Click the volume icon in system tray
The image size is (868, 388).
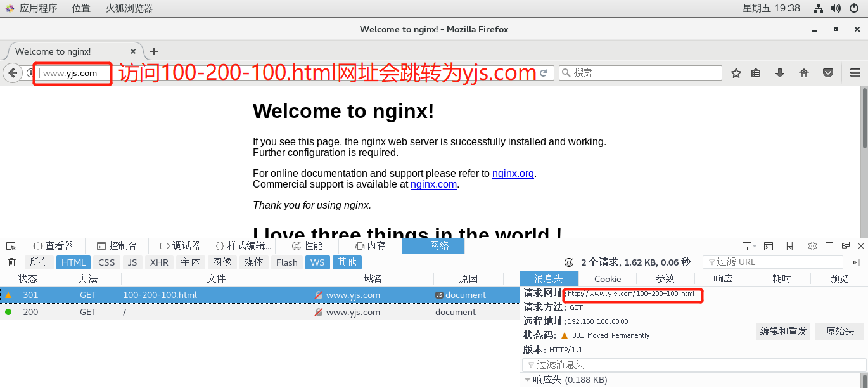pos(836,8)
